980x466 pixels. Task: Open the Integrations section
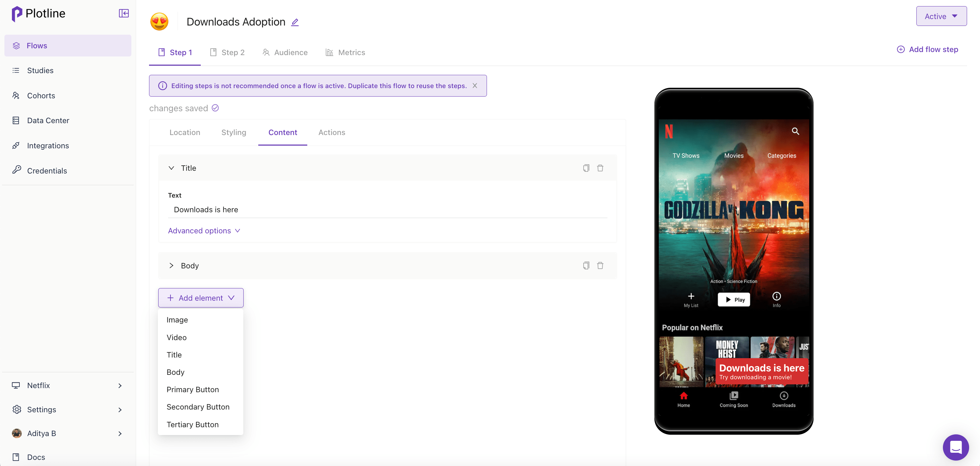pyautogui.click(x=48, y=145)
